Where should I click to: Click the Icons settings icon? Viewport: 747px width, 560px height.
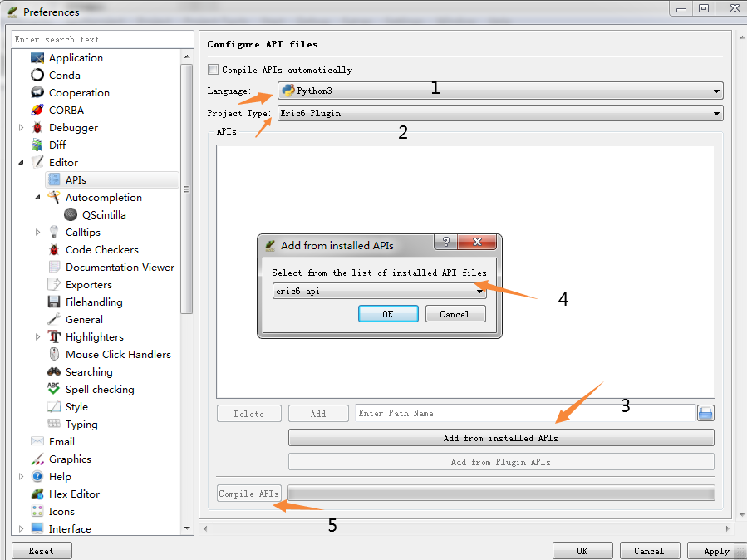click(x=37, y=511)
